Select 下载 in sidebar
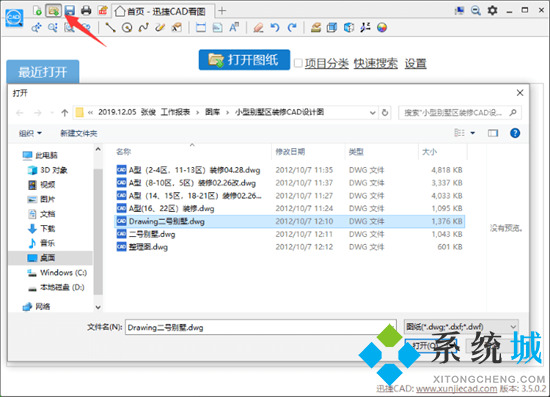The width and height of the screenshot is (550, 397). (41, 229)
